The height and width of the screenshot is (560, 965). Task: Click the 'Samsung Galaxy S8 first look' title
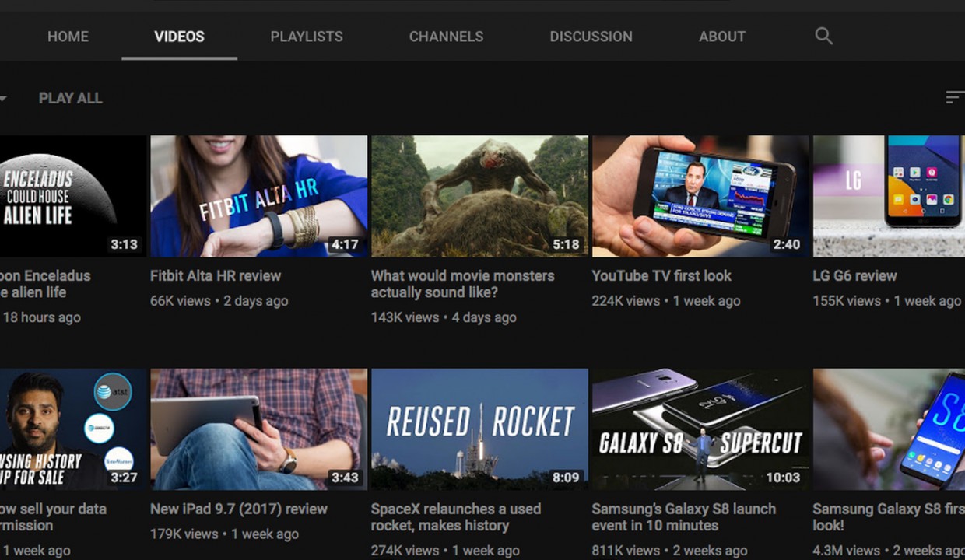point(889,517)
